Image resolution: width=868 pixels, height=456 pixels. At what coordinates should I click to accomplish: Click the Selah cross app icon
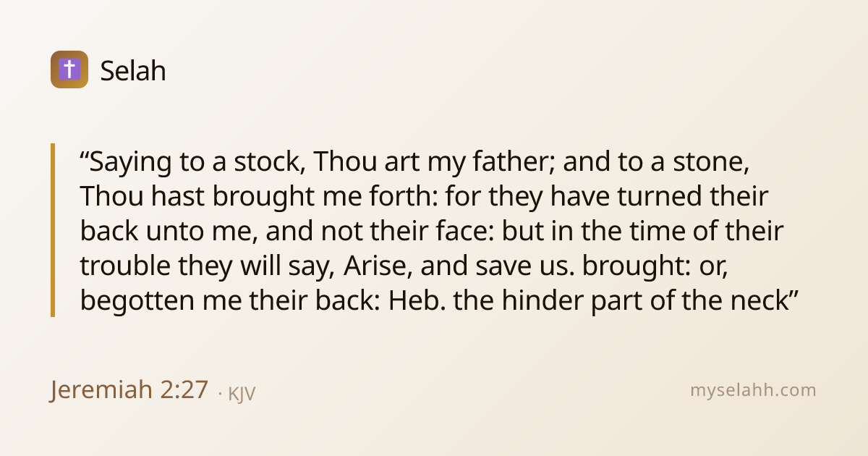pyautogui.click(x=69, y=69)
